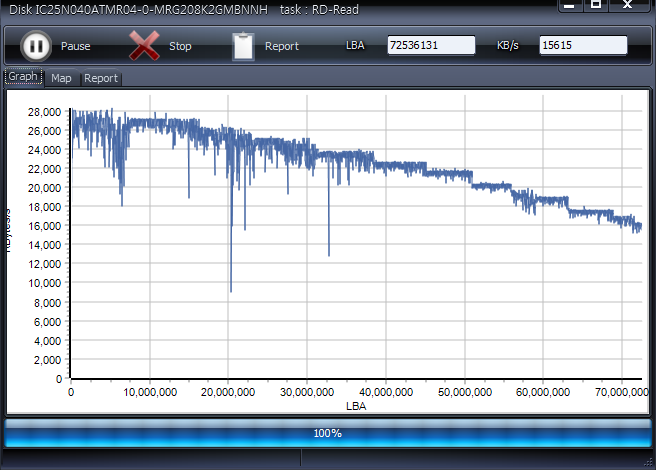
Task: Open the Map tab
Action: tap(61, 78)
